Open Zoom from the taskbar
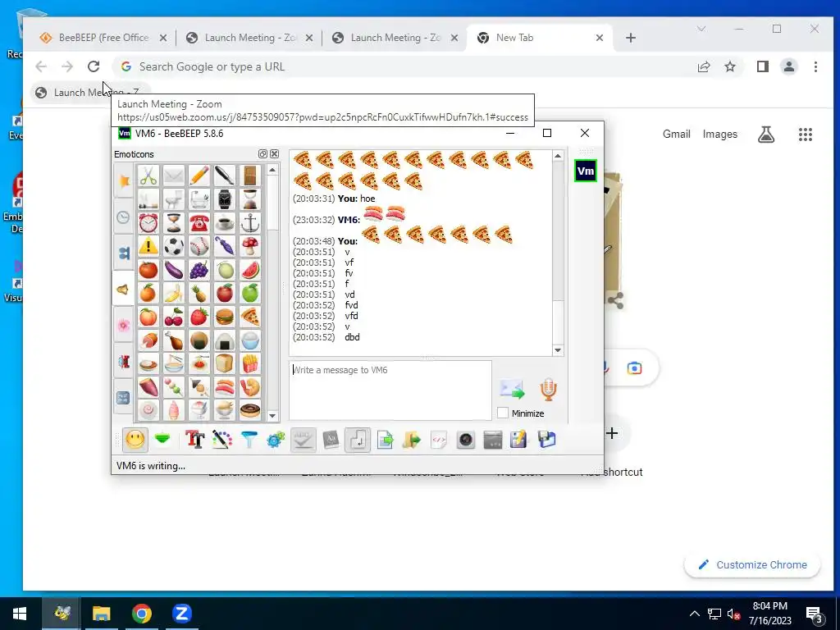This screenshot has width=840, height=630. coord(181,614)
